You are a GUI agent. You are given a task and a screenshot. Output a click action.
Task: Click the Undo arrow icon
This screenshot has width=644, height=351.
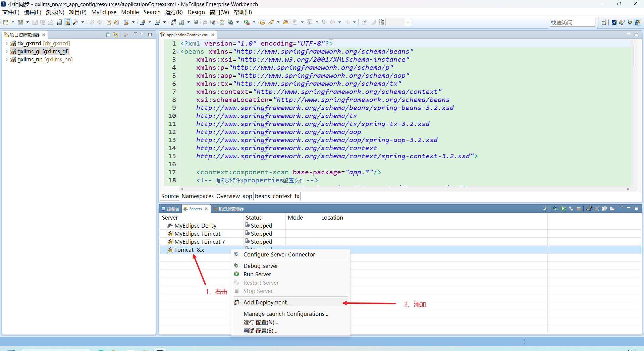point(92,22)
